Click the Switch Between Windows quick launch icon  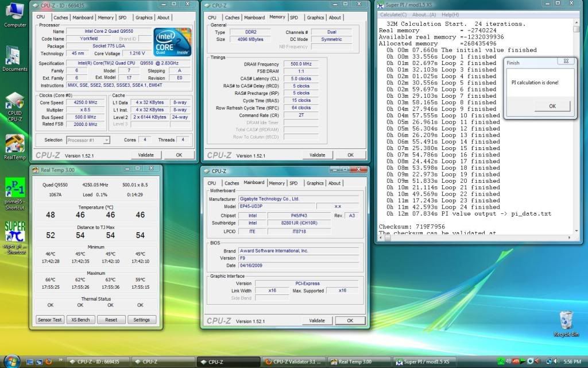click(x=39, y=362)
